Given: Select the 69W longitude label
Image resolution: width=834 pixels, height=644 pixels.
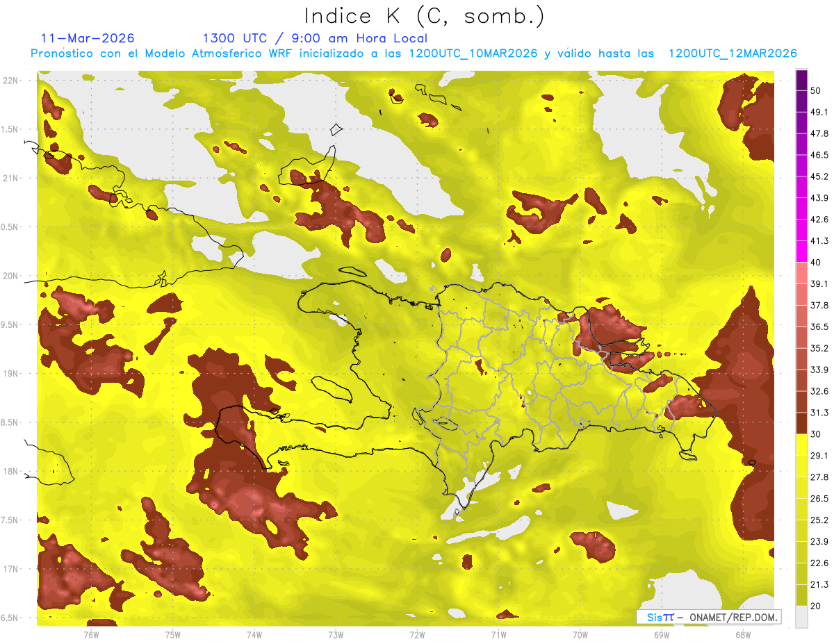Looking at the screenshot, I should pos(661,634).
